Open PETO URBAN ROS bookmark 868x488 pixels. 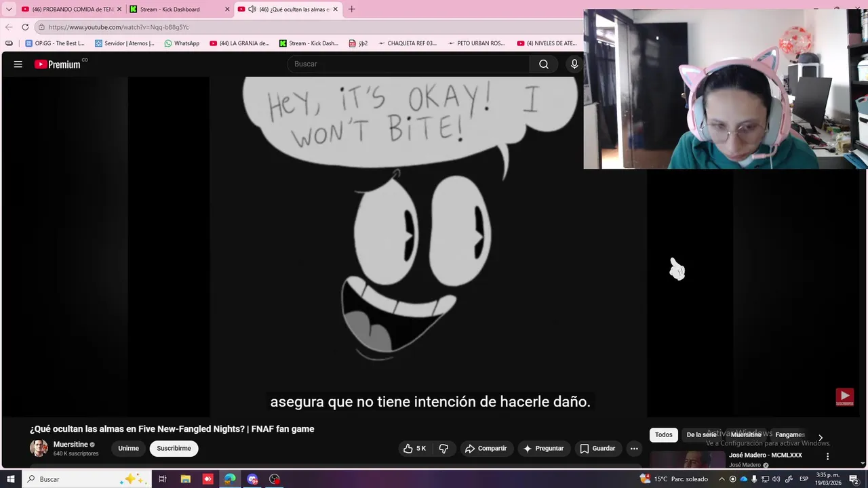pos(476,43)
